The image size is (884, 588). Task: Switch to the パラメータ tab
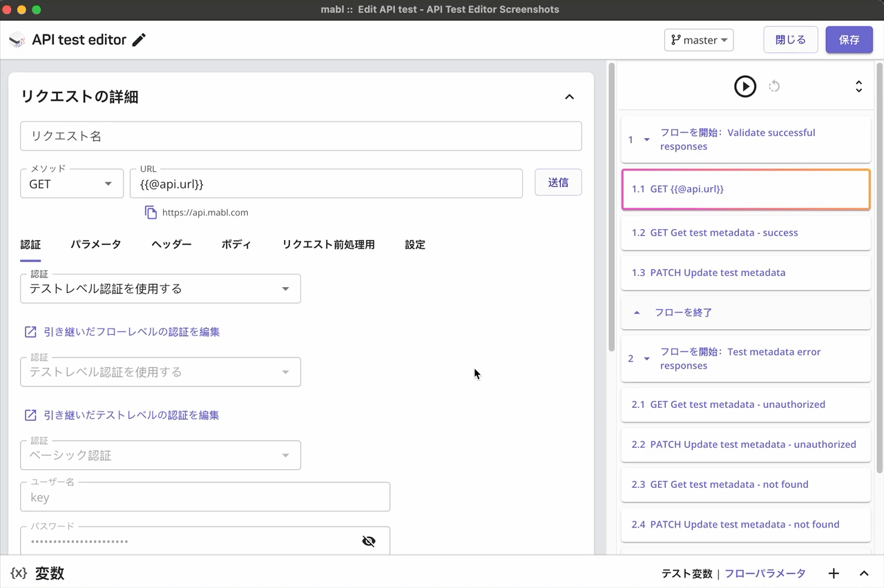(x=95, y=244)
